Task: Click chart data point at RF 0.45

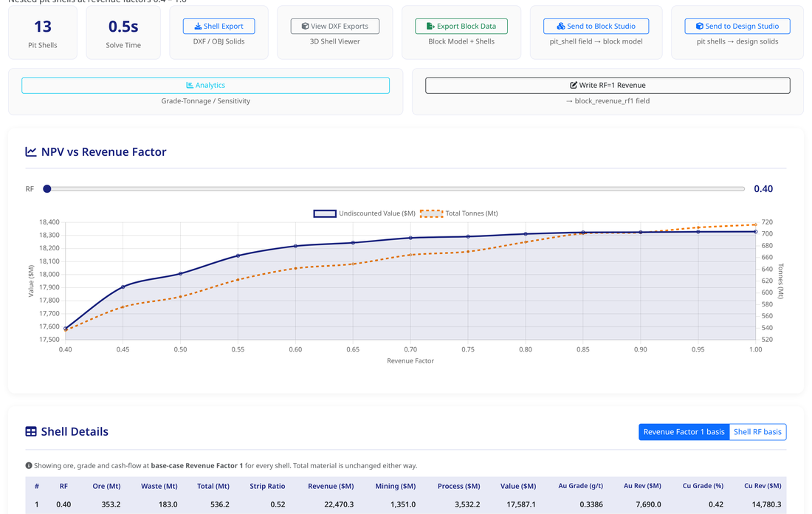Action: tap(123, 287)
